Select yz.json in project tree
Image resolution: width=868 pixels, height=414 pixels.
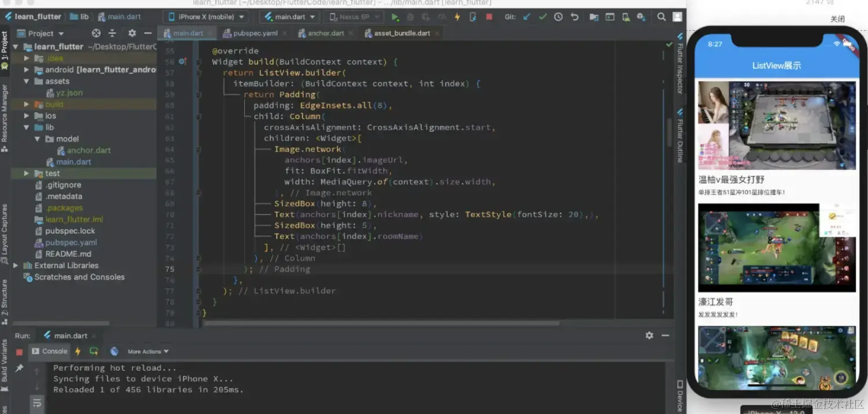pos(64,93)
